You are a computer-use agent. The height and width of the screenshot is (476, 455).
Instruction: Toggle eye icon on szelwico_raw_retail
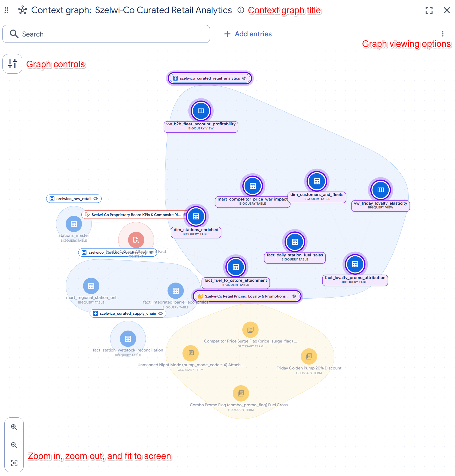pyautogui.click(x=96, y=199)
